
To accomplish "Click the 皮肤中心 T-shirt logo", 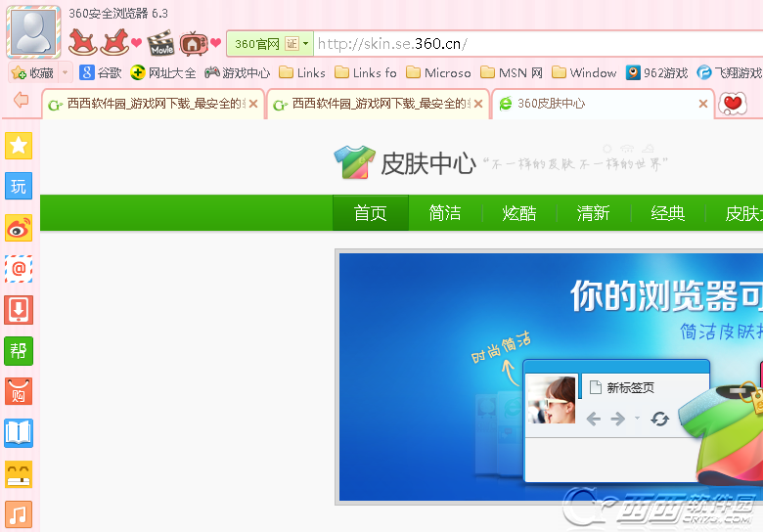I will (354, 162).
